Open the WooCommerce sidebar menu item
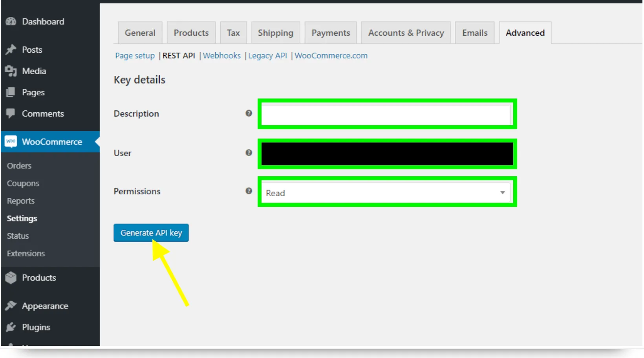The image size is (644, 358). 50,142
